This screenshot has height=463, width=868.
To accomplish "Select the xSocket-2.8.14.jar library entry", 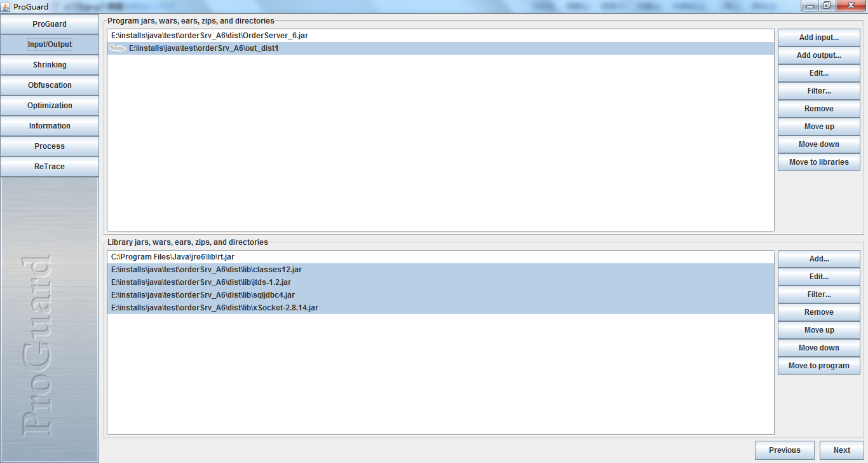I will [440, 308].
